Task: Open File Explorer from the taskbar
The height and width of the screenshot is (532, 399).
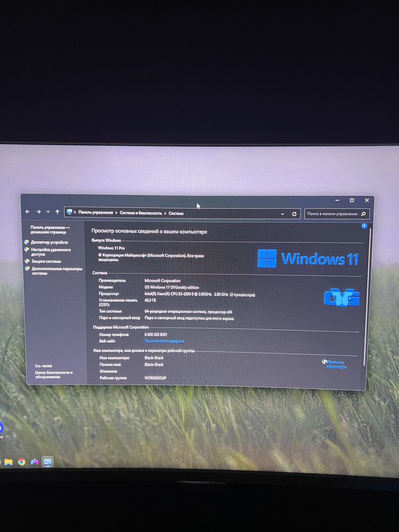Action: [9, 462]
